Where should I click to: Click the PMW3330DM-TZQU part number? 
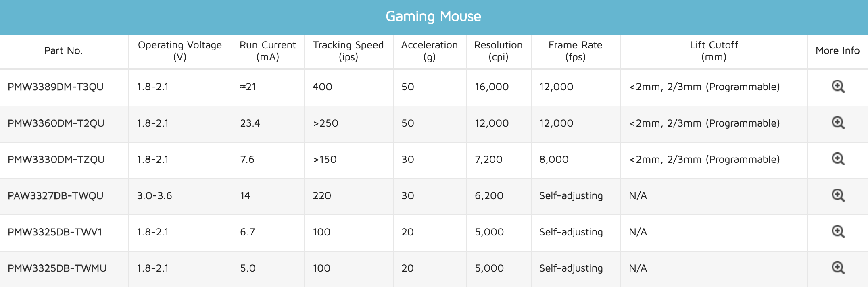click(x=56, y=160)
